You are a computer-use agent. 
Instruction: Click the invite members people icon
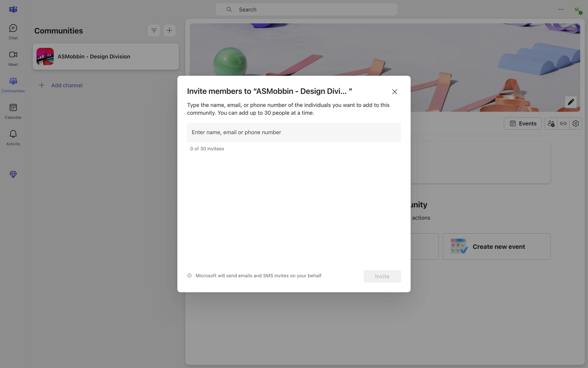coord(551,123)
